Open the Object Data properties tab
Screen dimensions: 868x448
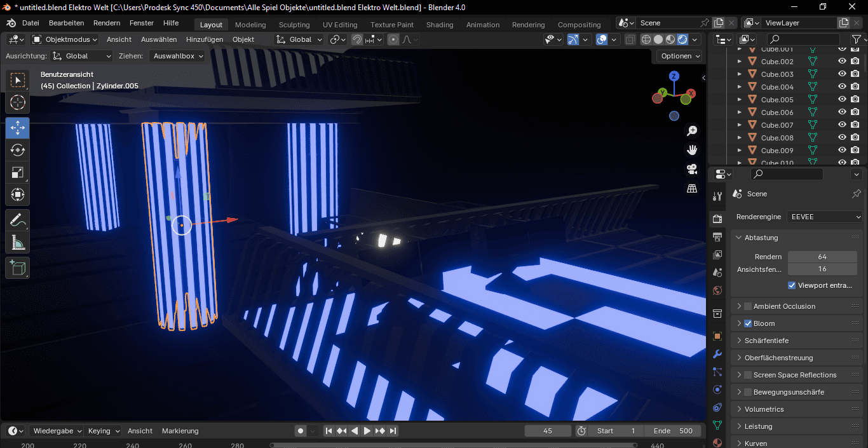(717, 425)
